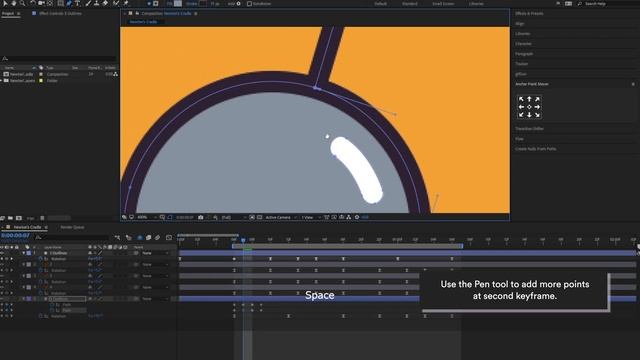Click the current time indicator playhead
The width and height of the screenshot is (640, 360).
point(243,240)
